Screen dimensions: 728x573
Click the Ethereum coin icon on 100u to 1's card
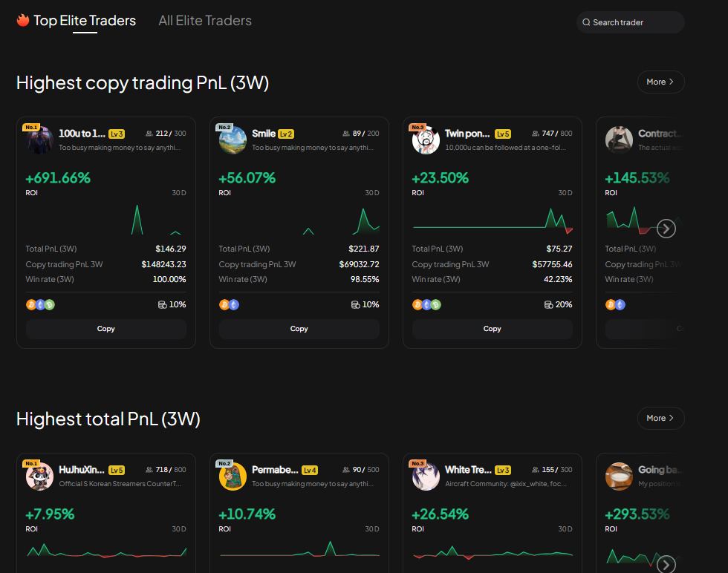(39, 304)
